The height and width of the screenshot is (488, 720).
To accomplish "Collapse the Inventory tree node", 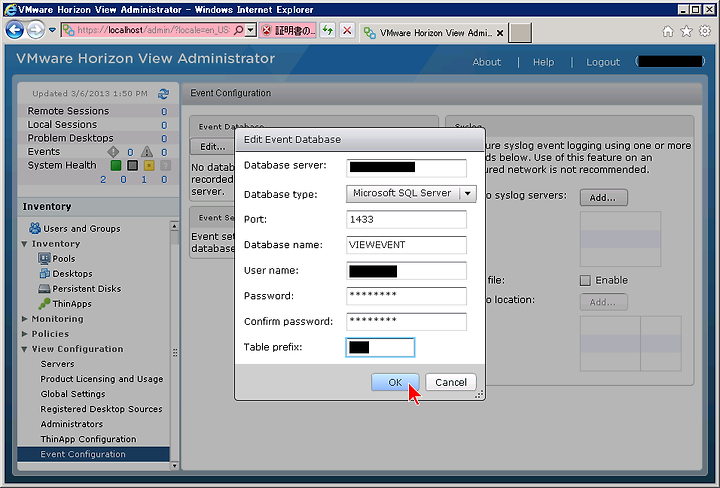I will pyautogui.click(x=24, y=244).
